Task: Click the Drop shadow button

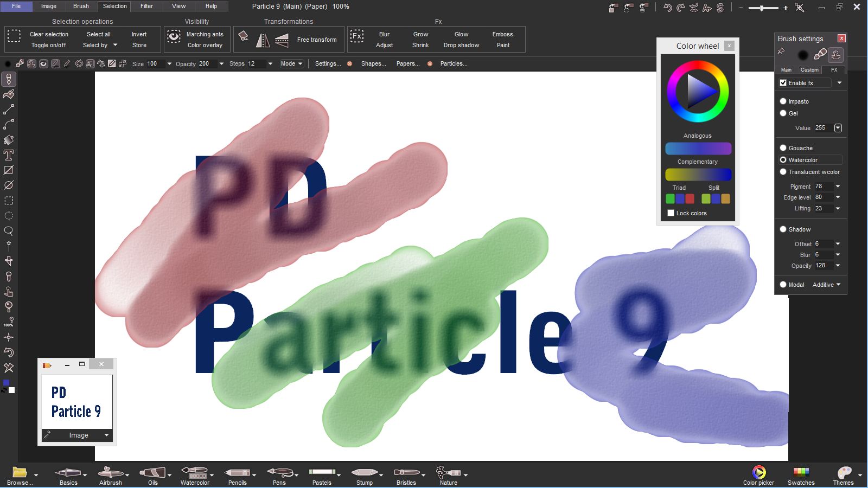Action: point(461,45)
